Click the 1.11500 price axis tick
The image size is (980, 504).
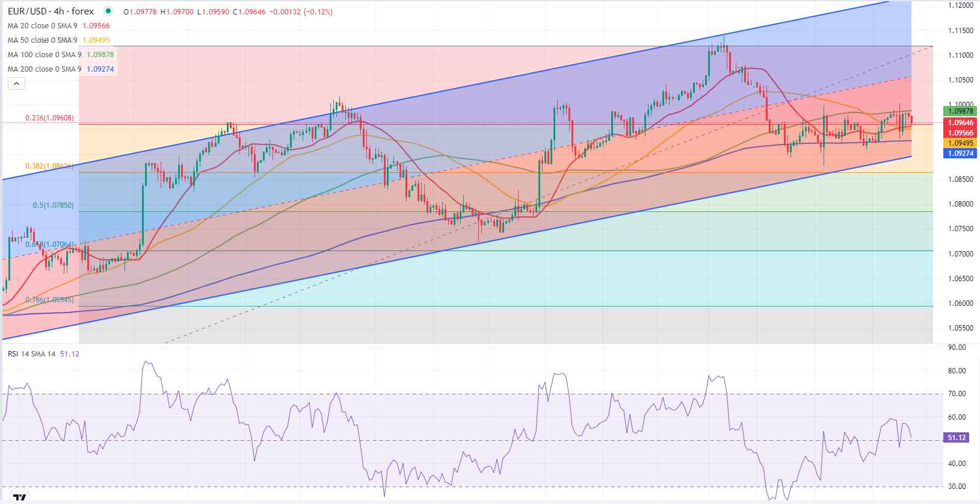[960, 31]
